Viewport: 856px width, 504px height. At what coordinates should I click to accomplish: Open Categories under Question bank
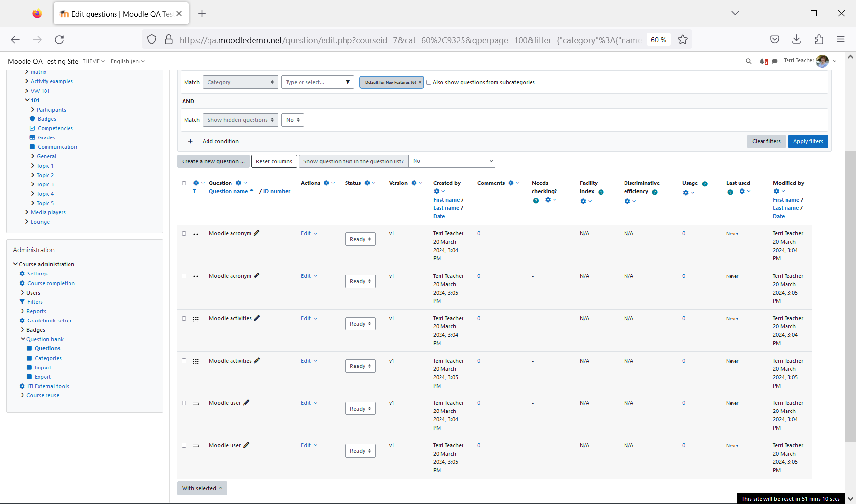point(48,358)
